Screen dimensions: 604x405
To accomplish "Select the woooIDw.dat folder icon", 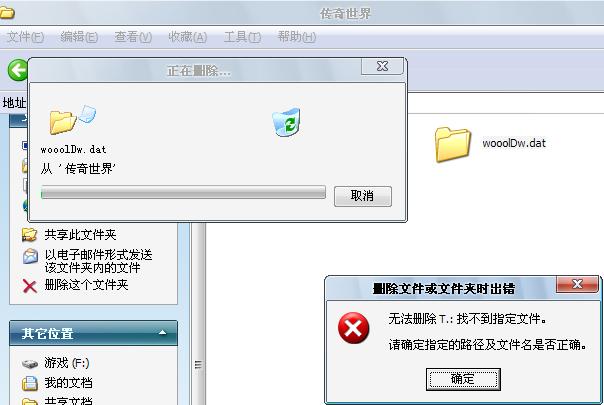I will click(453, 144).
